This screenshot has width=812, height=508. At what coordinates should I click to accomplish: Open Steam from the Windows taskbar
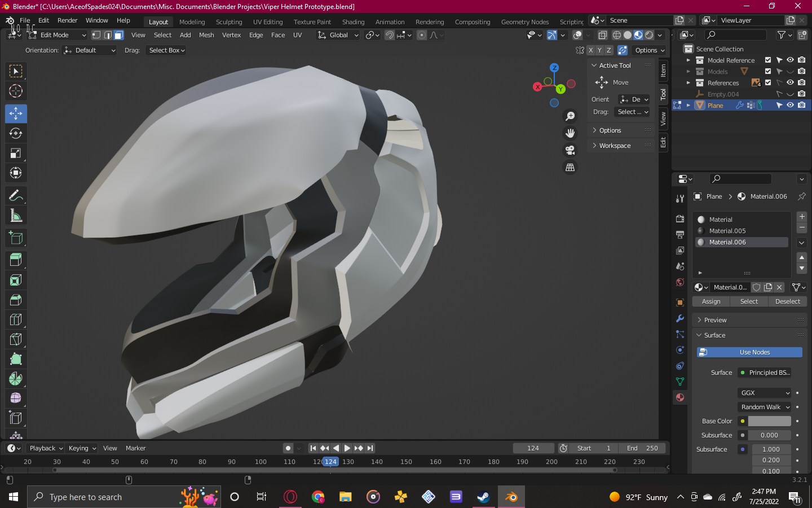coord(483,497)
